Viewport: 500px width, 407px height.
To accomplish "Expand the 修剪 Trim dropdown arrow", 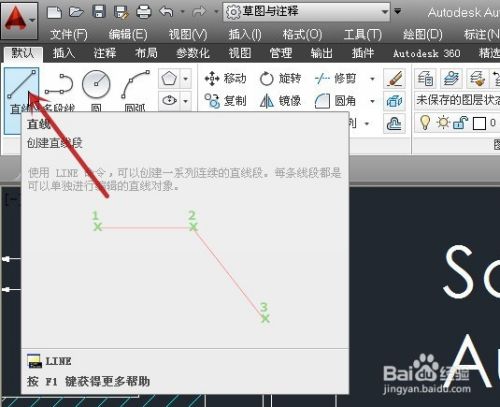I will tap(372, 79).
